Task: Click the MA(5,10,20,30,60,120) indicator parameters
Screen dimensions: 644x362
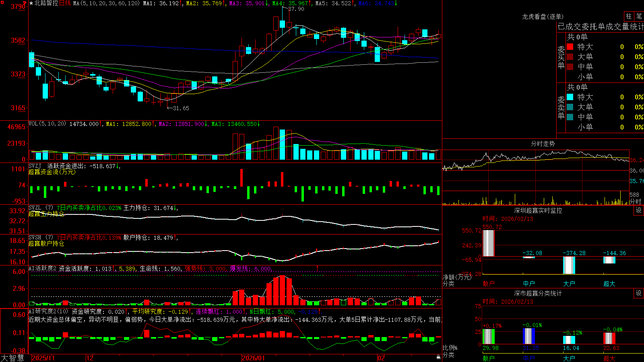Action: 107,3
